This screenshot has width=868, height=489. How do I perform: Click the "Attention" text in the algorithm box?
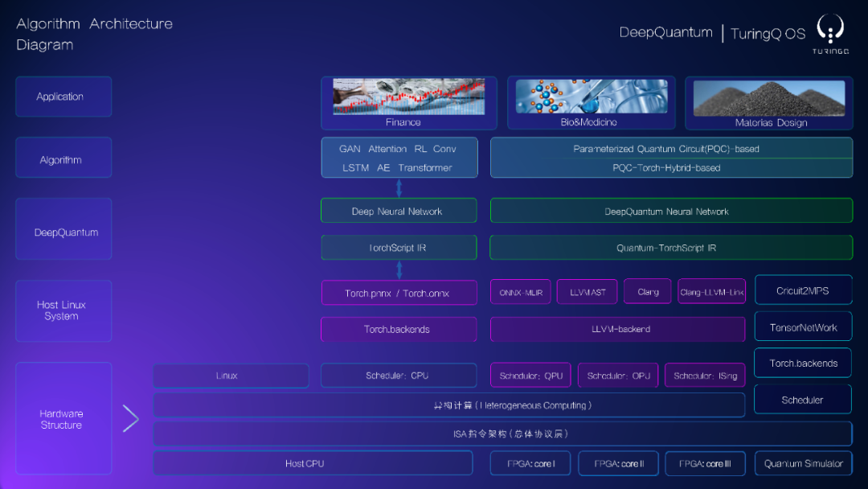click(387, 149)
